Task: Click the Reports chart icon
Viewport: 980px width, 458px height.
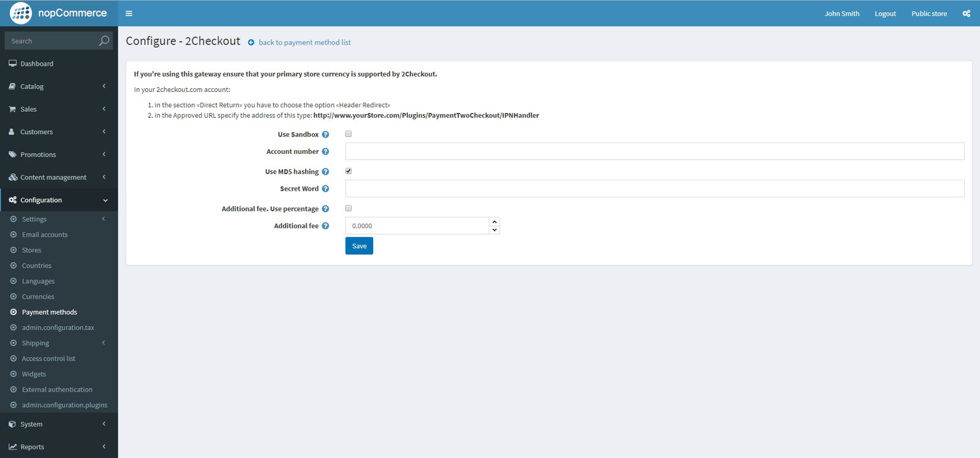Action: coord(12,447)
